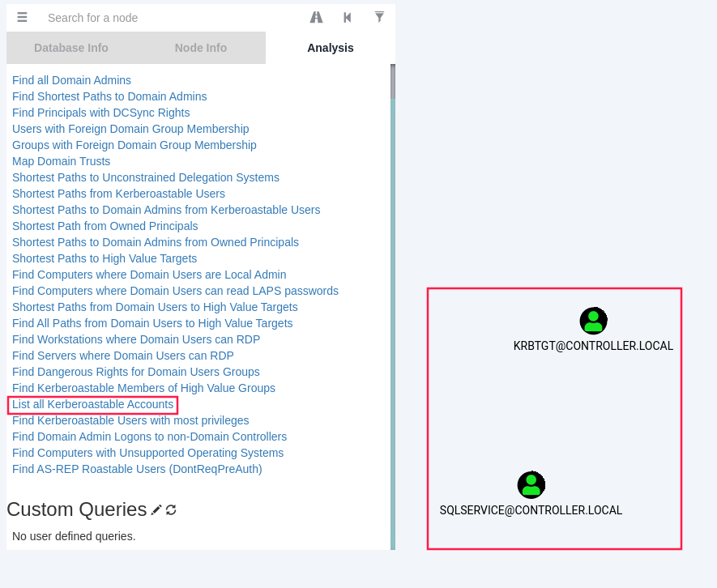Edit custom queries with pencil icon
Viewport: 717px width, 588px height.
[x=156, y=509]
